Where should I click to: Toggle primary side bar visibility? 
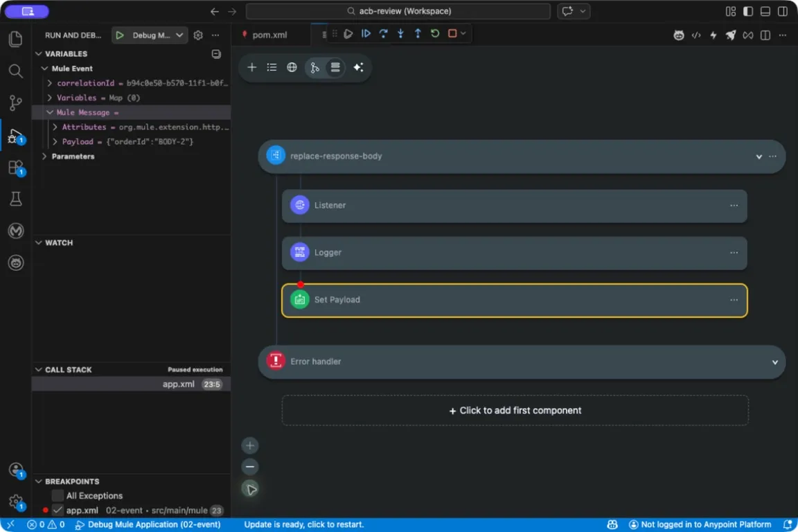click(747, 11)
